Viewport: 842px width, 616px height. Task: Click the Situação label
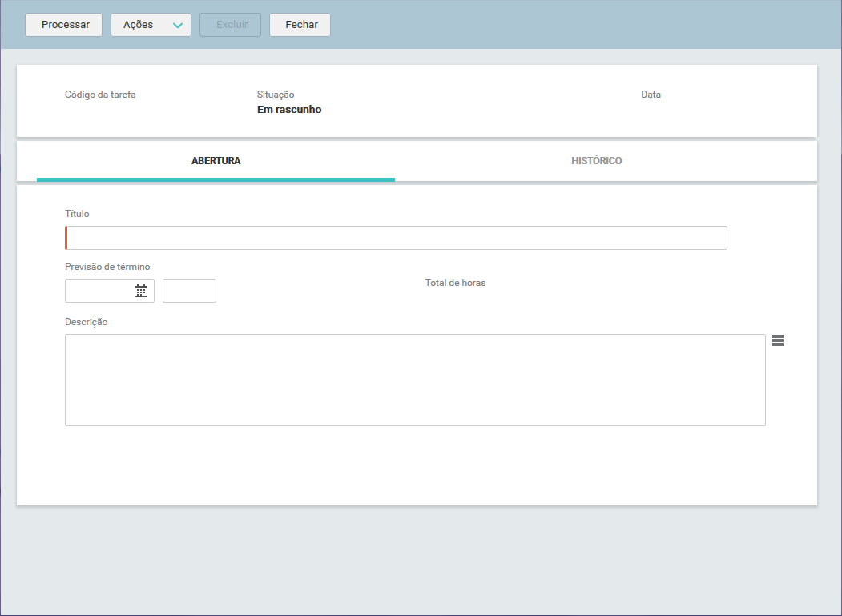(276, 95)
